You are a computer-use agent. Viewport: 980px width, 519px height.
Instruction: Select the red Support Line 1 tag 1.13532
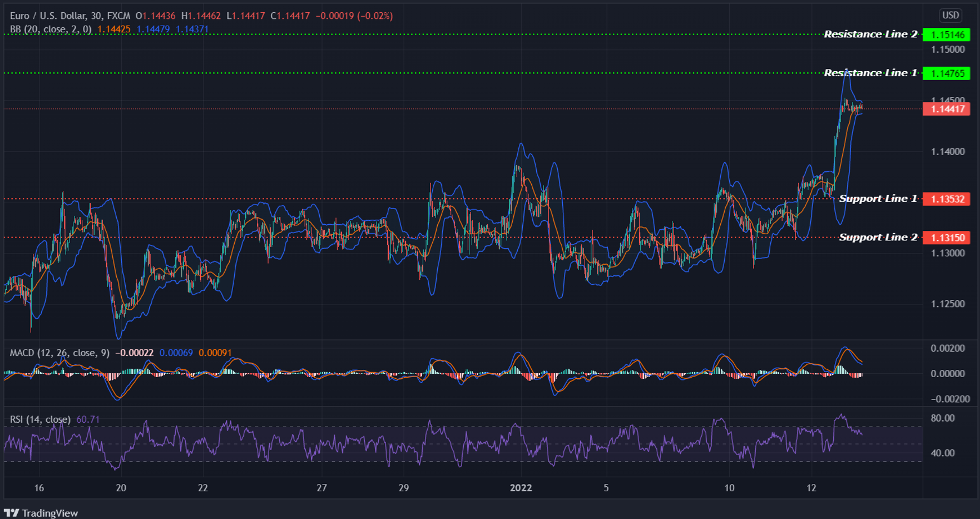[948, 199]
